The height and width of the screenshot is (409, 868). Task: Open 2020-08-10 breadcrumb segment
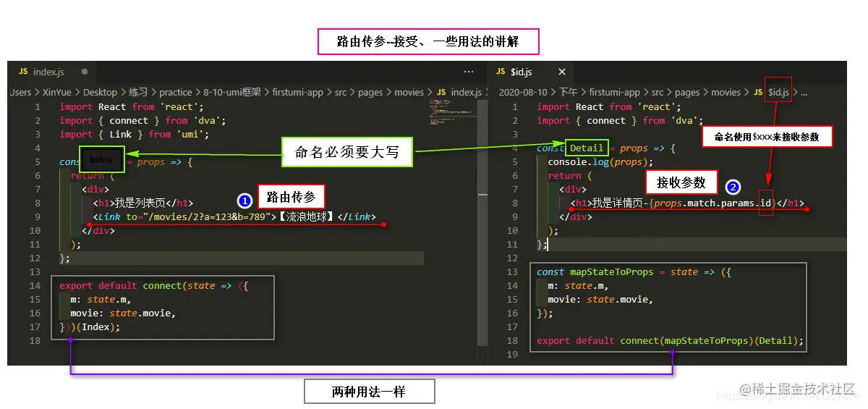tap(523, 93)
